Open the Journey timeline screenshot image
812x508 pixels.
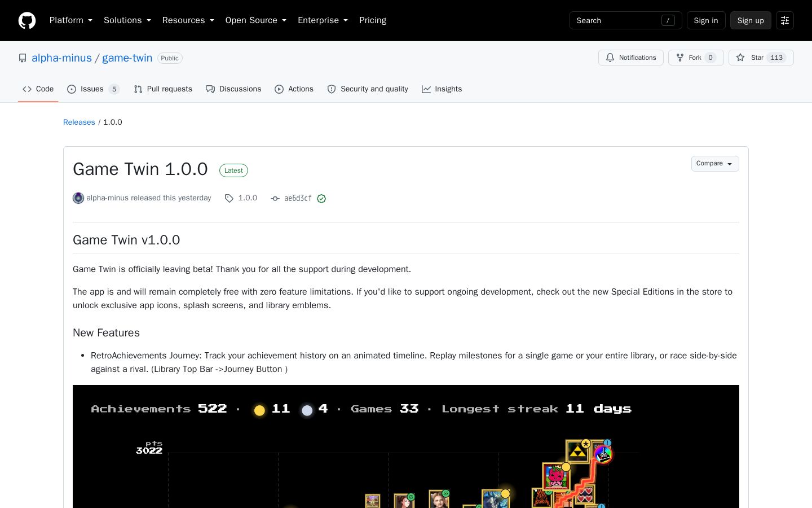point(406,446)
